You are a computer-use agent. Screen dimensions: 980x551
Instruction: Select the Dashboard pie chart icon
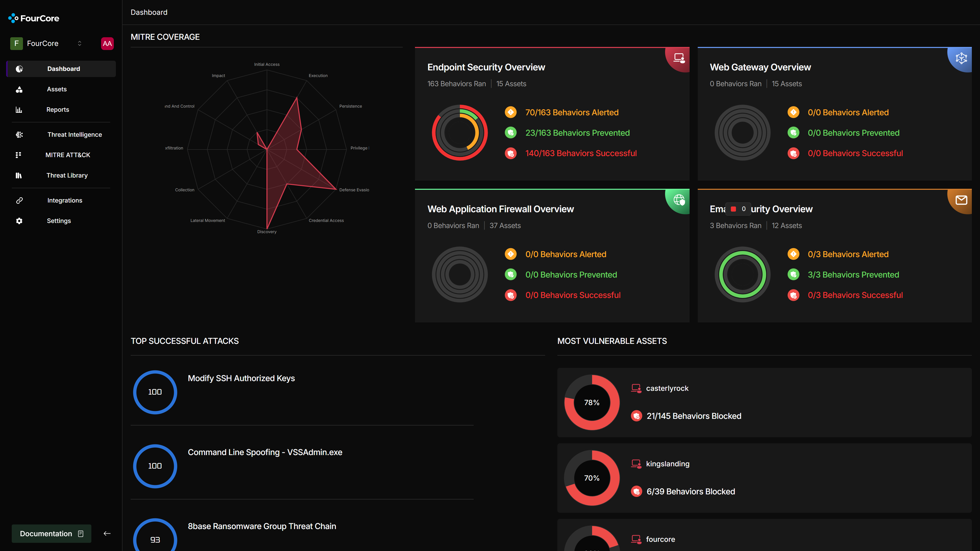click(x=19, y=69)
